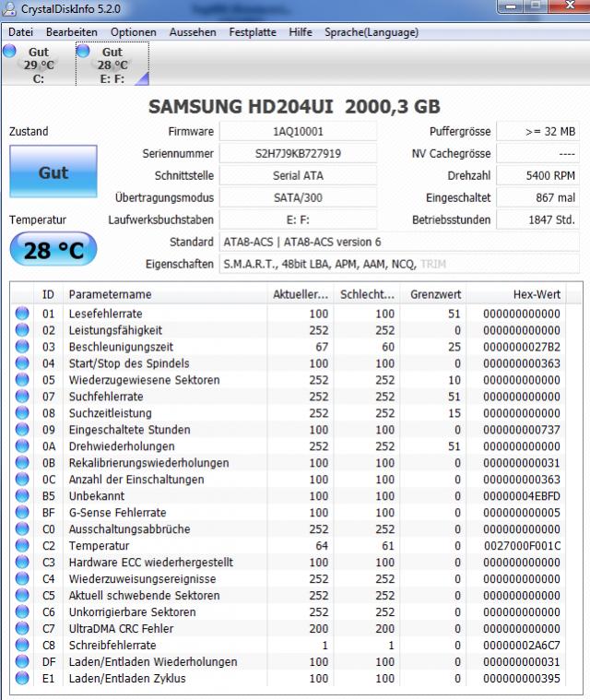The width and height of the screenshot is (590, 700).
Task: Click the Betriebsstunden field 1847 Std.
Action: point(537,219)
